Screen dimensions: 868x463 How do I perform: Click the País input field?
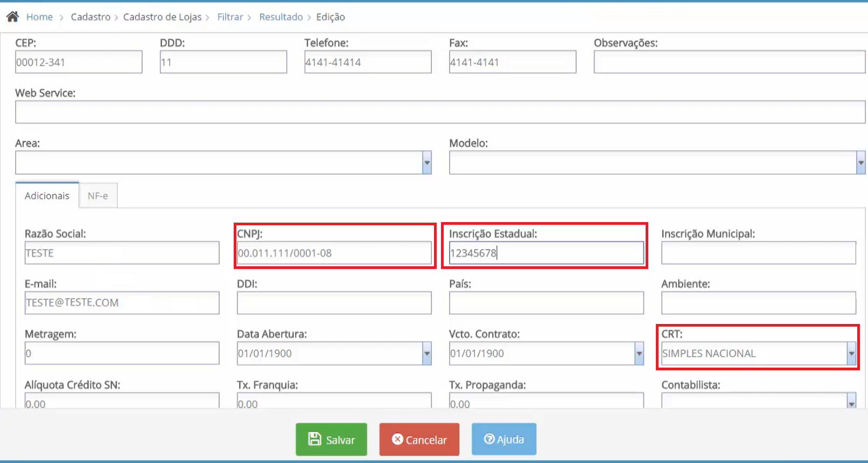pyautogui.click(x=547, y=303)
